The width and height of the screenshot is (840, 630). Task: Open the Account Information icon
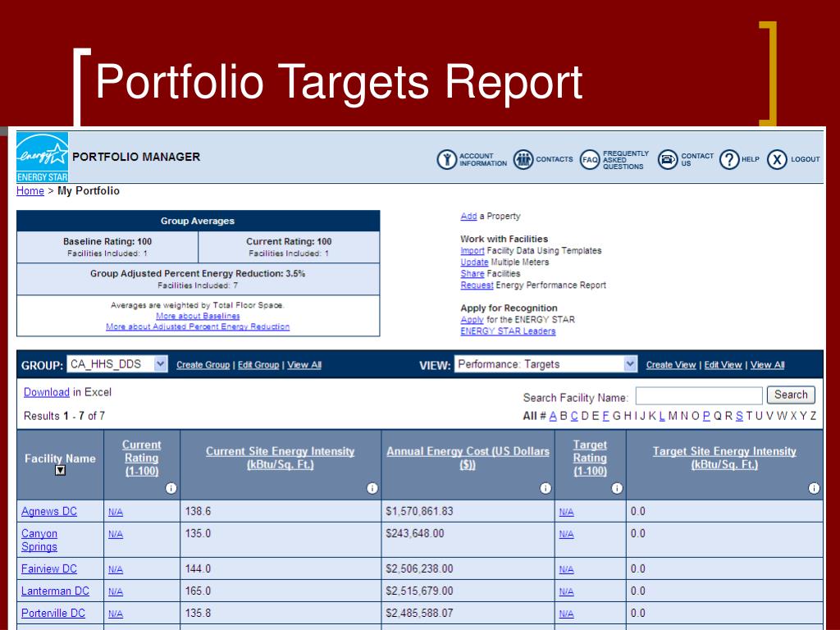click(446, 160)
